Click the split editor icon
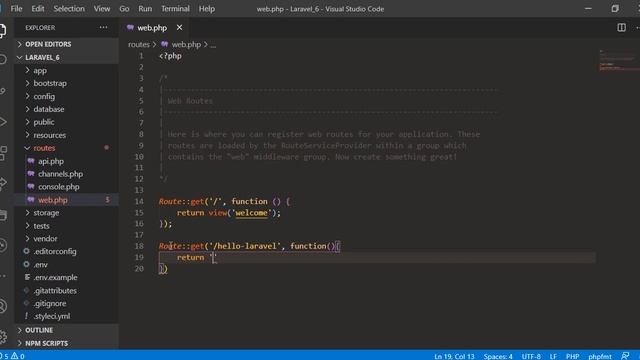Viewport: 640px width, 360px height. pyautogui.click(x=621, y=27)
